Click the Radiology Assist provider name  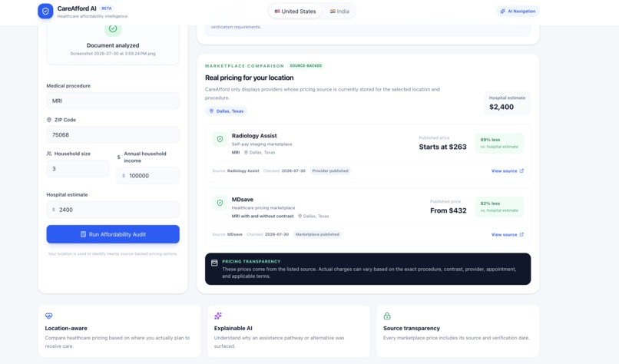254,136
